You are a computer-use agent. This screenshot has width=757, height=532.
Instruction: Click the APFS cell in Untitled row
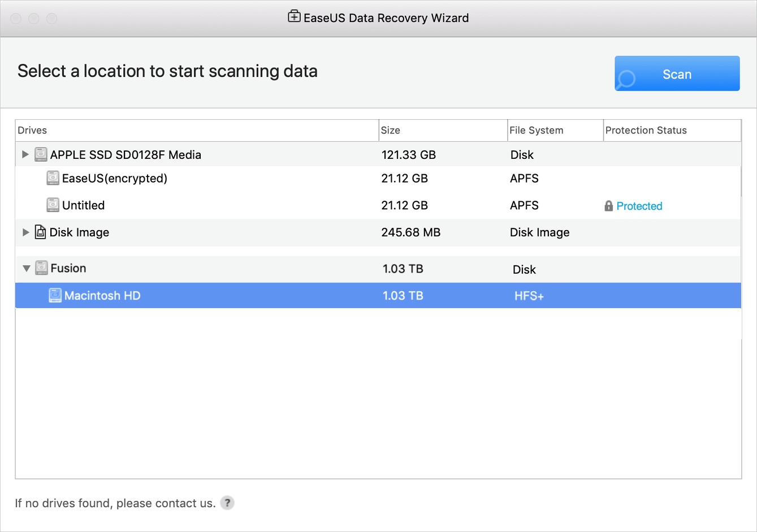[524, 206]
